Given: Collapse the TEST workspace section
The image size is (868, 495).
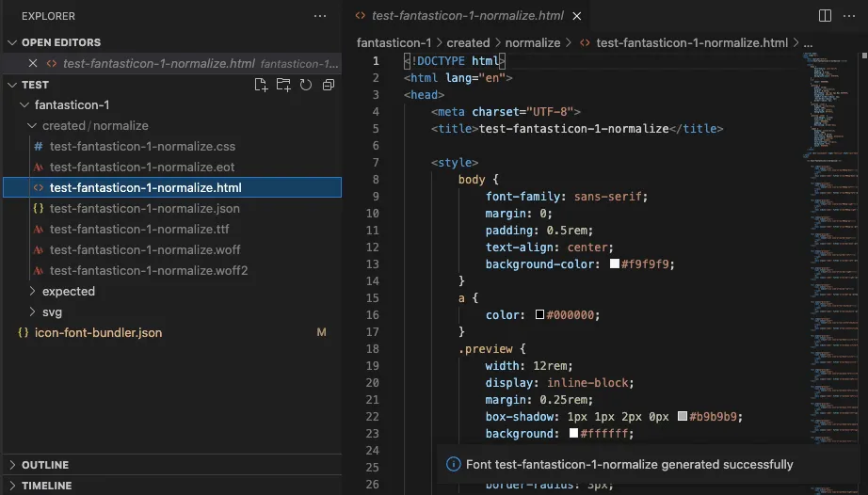Looking at the screenshot, I should tap(12, 85).
